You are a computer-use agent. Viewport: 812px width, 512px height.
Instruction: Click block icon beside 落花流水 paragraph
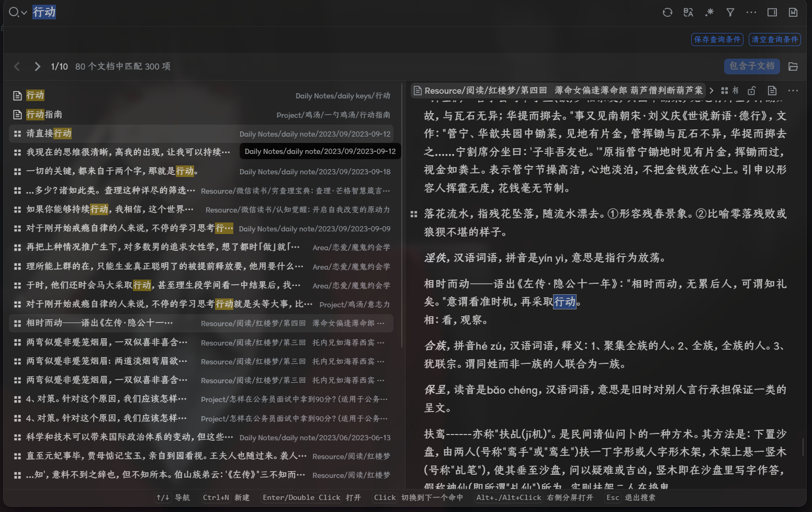click(x=414, y=214)
